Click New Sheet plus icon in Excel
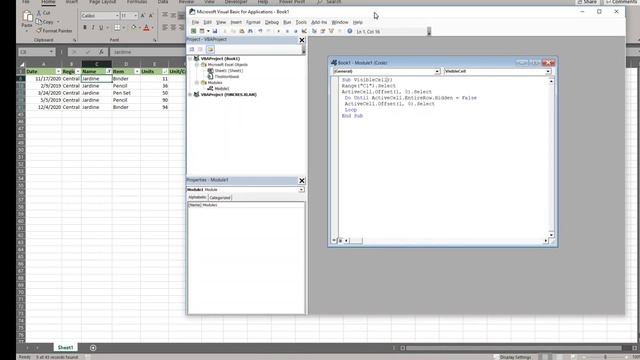 point(93,348)
